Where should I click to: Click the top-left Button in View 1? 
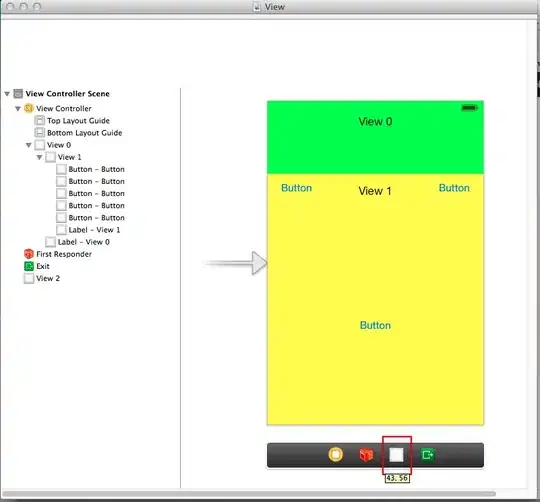pos(297,188)
